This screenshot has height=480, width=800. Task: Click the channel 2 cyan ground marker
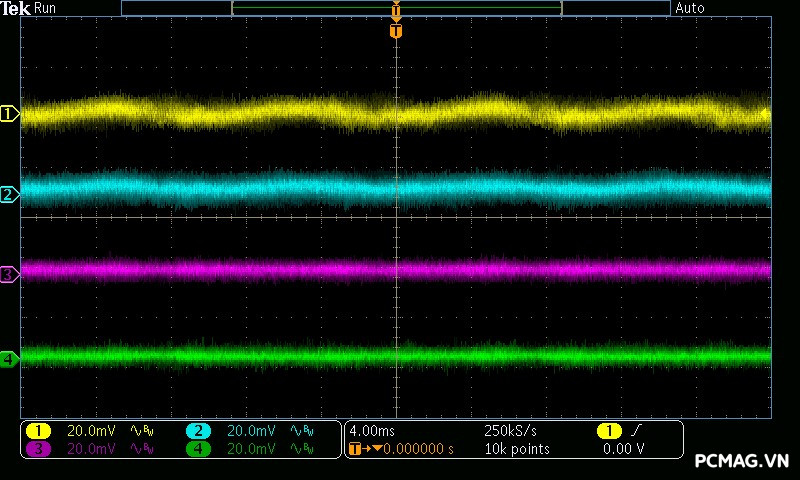[9, 194]
